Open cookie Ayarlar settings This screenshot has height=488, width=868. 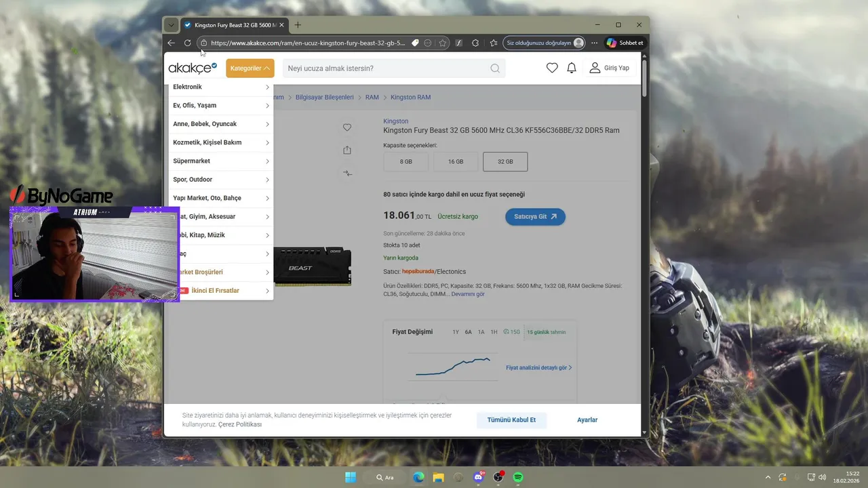pyautogui.click(x=587, y=420)
